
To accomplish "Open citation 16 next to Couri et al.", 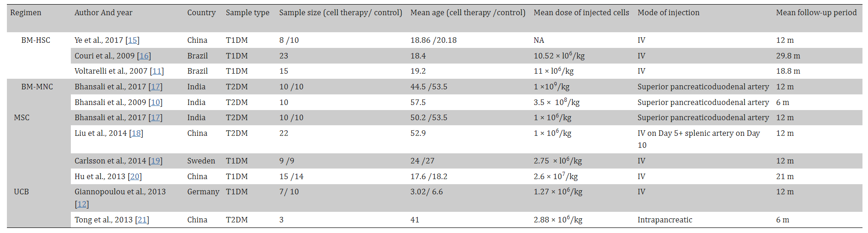I will [144, 56].
